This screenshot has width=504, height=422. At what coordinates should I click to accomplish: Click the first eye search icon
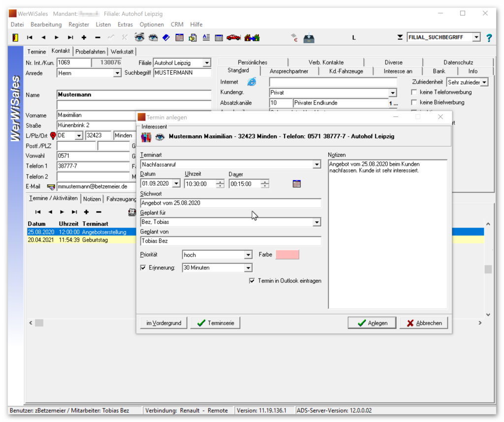pos(139,37)
